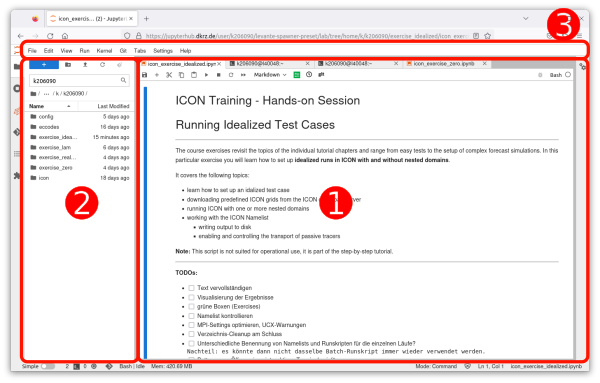Image resolution: width=600 pixels, height=383 pixels.
Task: Check the 'grüne Boxen (Exercises)' checkbox
Action: [x=191, y=306]
